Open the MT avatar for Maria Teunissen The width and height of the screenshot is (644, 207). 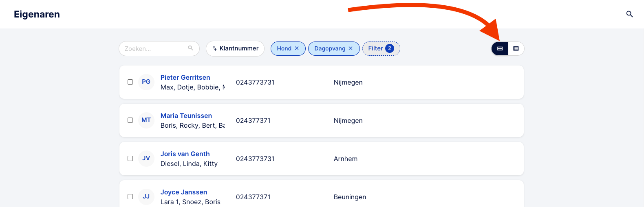click(146, 120)
